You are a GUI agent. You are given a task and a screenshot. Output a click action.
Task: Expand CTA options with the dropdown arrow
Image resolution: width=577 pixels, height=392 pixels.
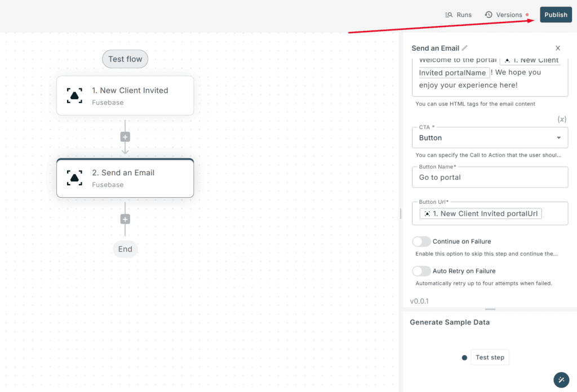click(558, 138)
